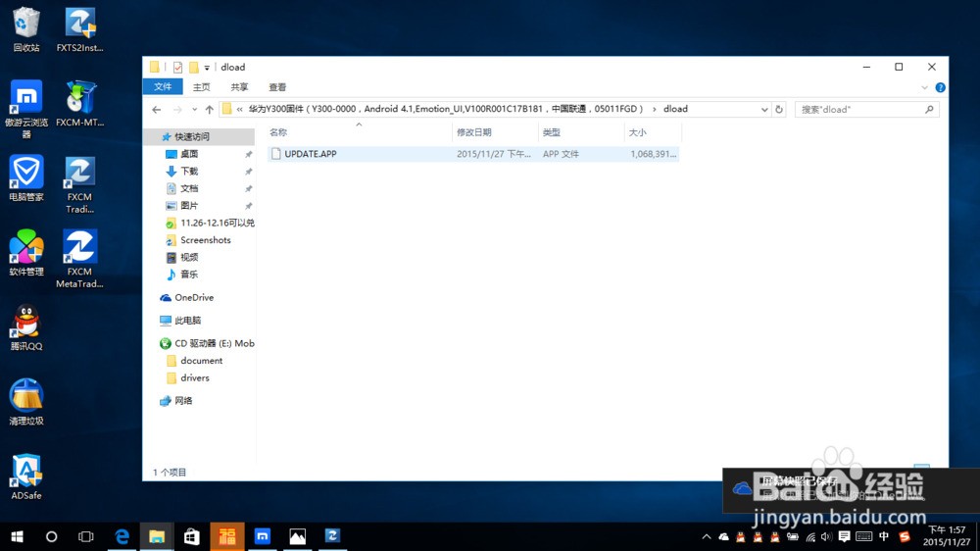Select Screenshots in the navigation pane
This screenshot has height=551, width=980.
click(206, 240)
